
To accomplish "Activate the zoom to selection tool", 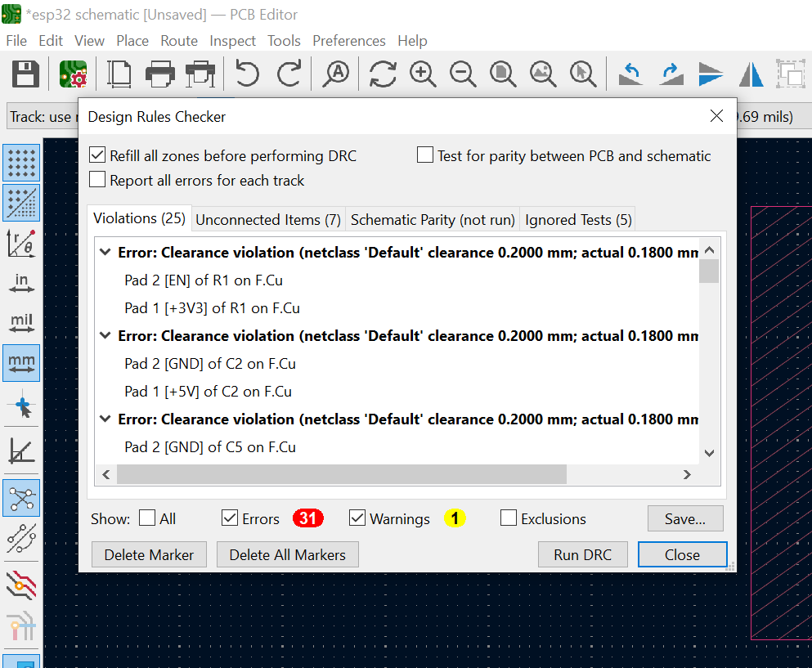I will pos(583,74).
